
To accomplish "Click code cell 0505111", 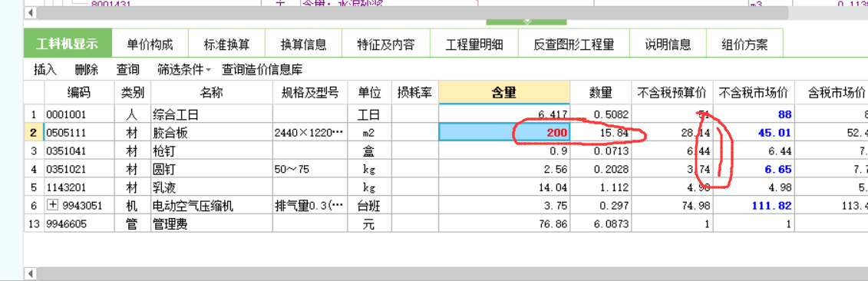I will pyautogui.click(x=79, y=133).
